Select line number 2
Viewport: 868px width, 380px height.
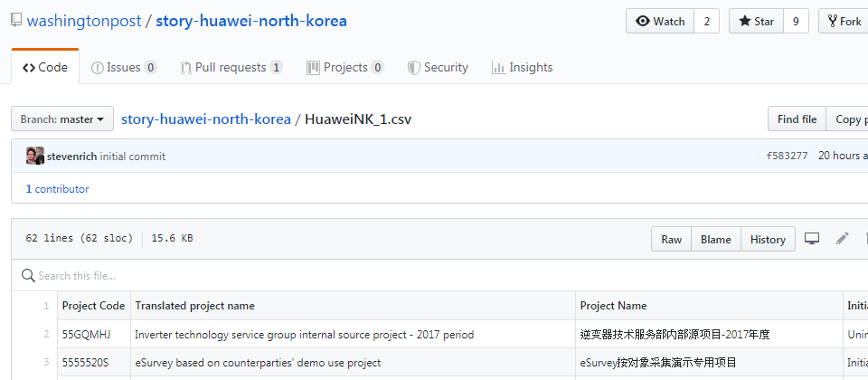pos(46,335)
